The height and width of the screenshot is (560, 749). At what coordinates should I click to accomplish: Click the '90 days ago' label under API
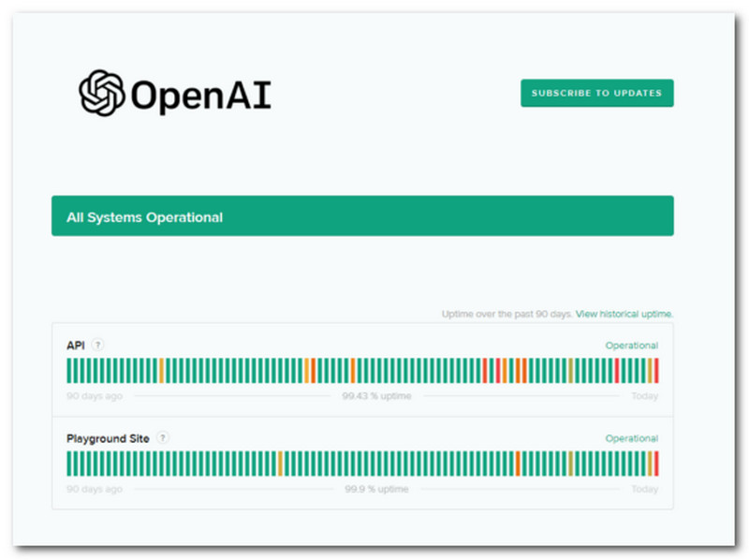95,395
